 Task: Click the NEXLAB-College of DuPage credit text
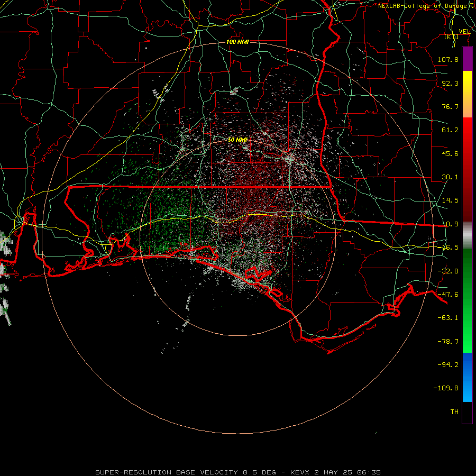426,6
